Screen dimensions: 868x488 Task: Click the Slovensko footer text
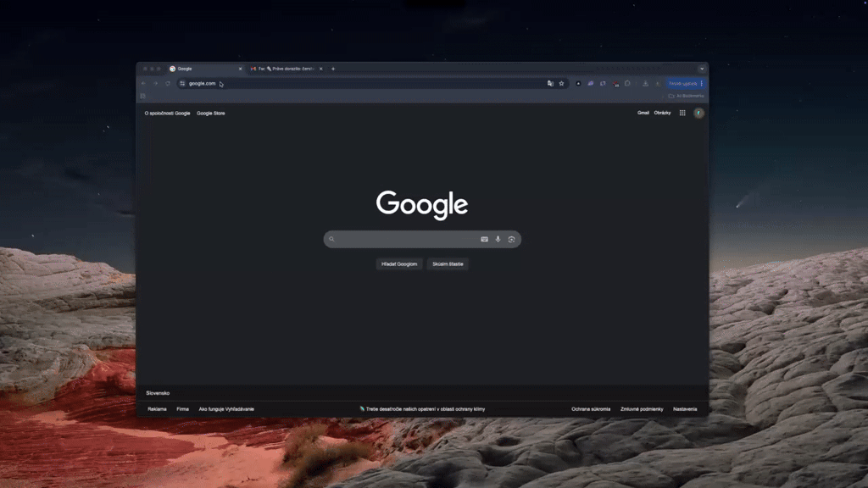pyautogui.click(x=158, y=393)
